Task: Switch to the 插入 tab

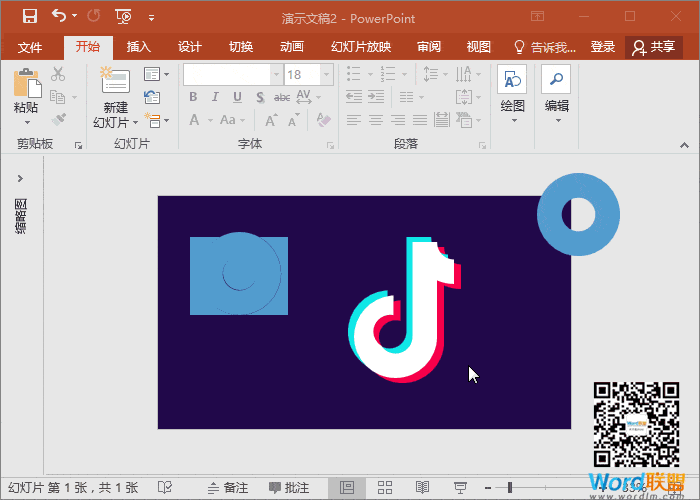Action: point(138,47)
